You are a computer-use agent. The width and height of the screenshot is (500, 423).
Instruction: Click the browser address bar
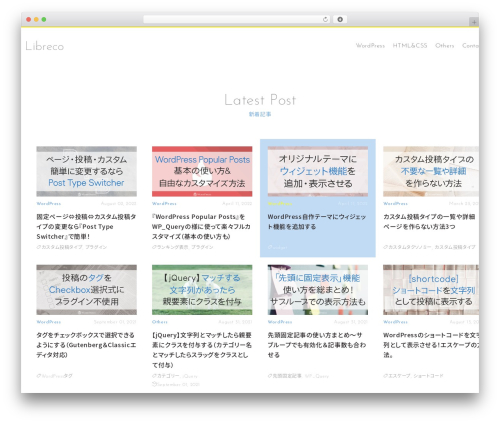[x=236, y=20]
